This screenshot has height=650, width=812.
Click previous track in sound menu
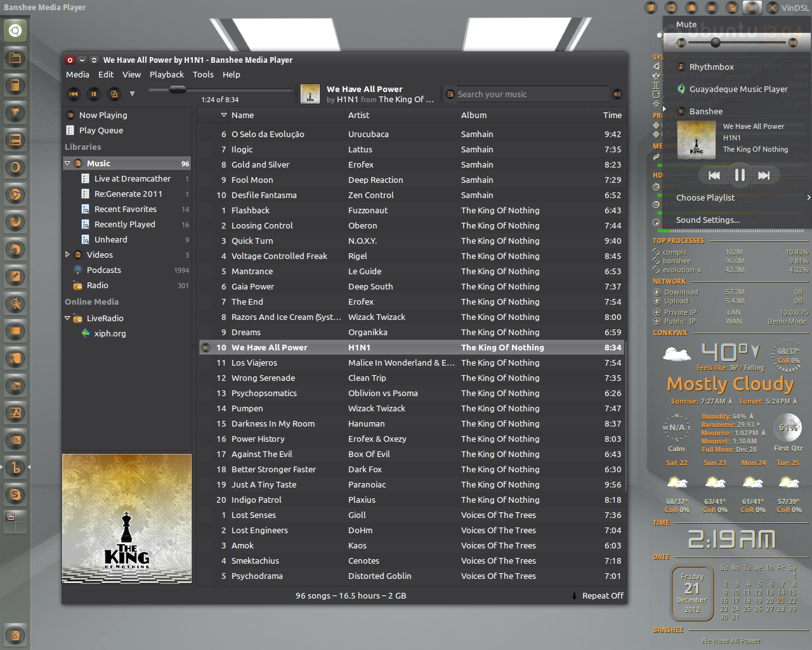[714, 175]
